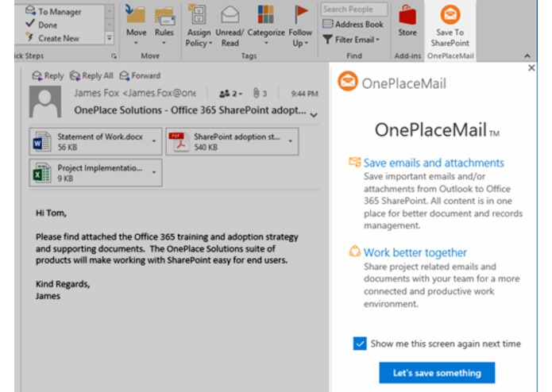Open the Filter Email dropdown
This screenshot has width=552, height=392.
pyautogui.click(x=351, y=40)
